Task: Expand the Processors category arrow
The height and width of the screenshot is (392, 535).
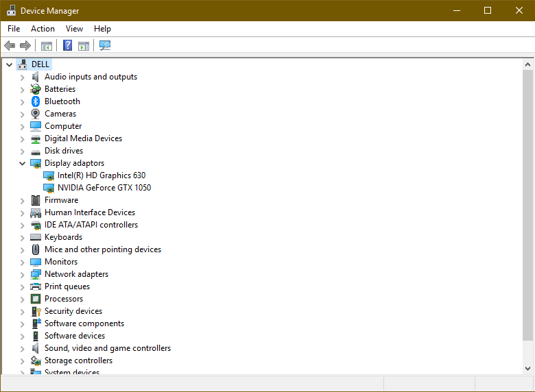Action: coord(22,299)
